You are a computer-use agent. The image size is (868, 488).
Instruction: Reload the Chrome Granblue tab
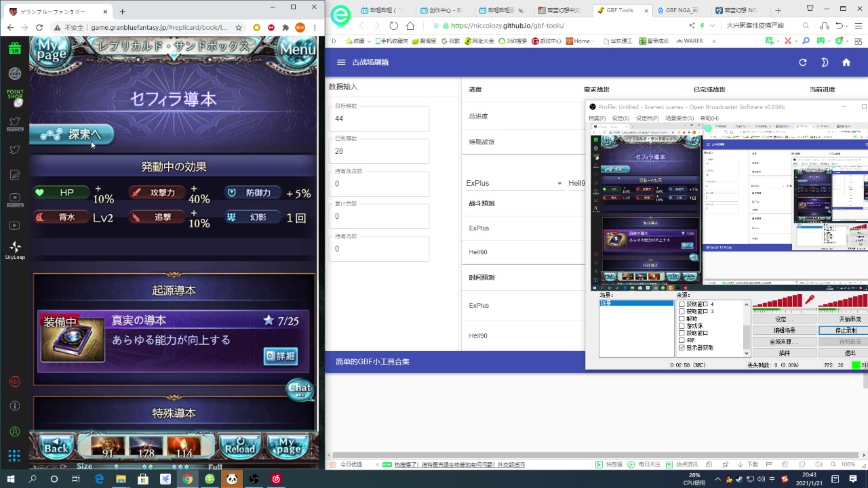pos(39,27)
